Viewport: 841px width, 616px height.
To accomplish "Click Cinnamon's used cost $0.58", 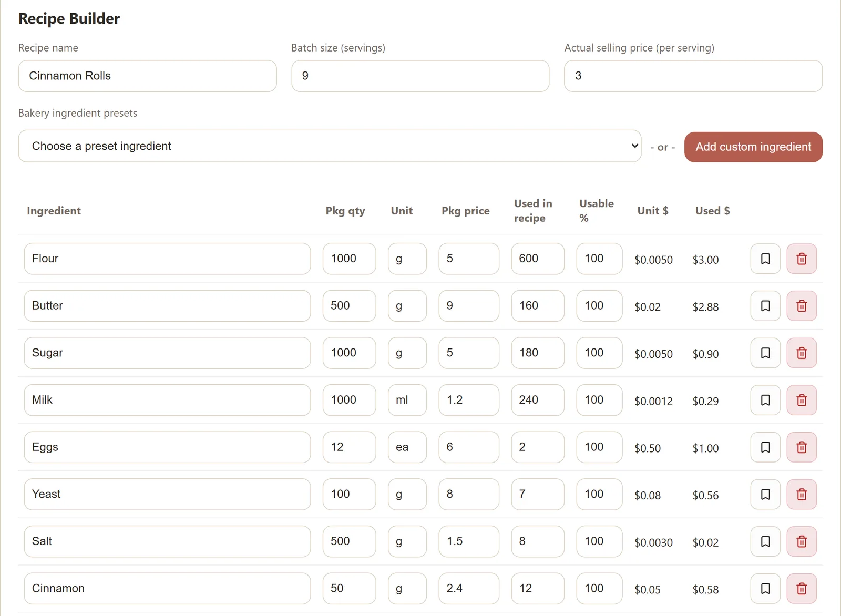I will [x=705, y=590].
